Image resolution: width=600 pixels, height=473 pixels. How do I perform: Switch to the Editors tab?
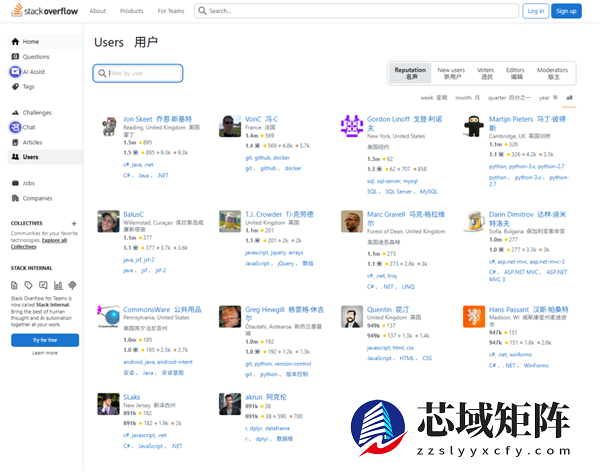(x=515, y=73)
